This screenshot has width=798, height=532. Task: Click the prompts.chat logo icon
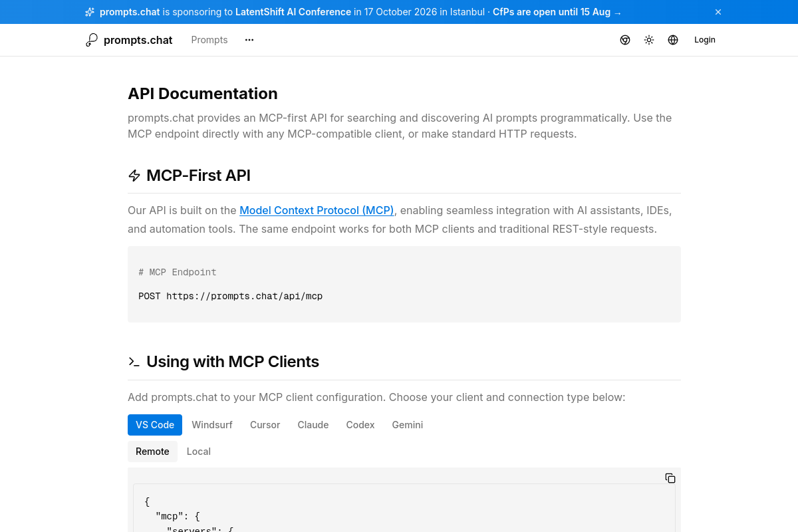[92, 40]
